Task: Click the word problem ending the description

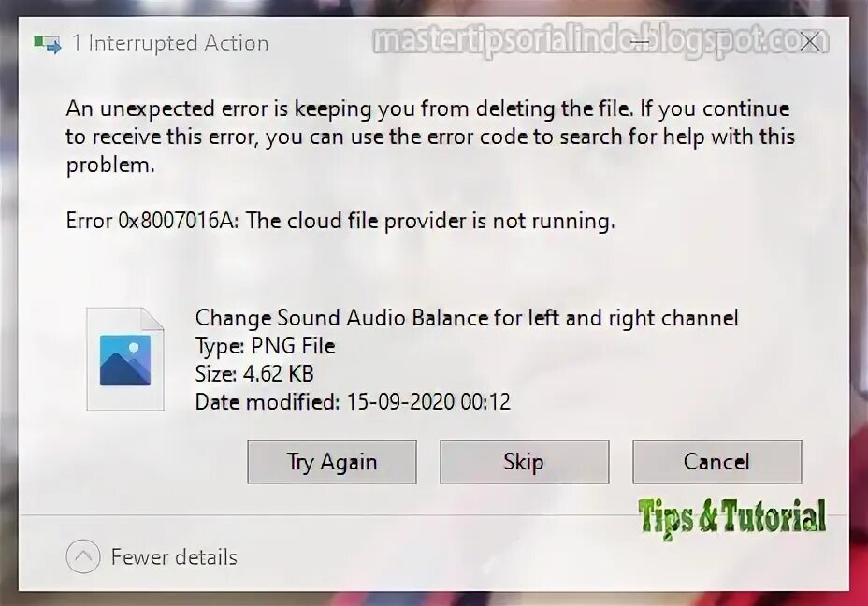Action: pyautogui.click(x=110, y=166)
